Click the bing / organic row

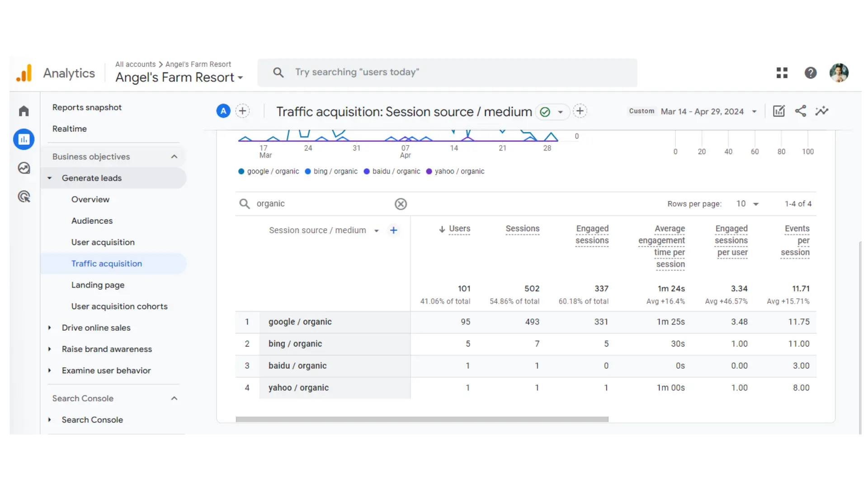tap(526, 344)
